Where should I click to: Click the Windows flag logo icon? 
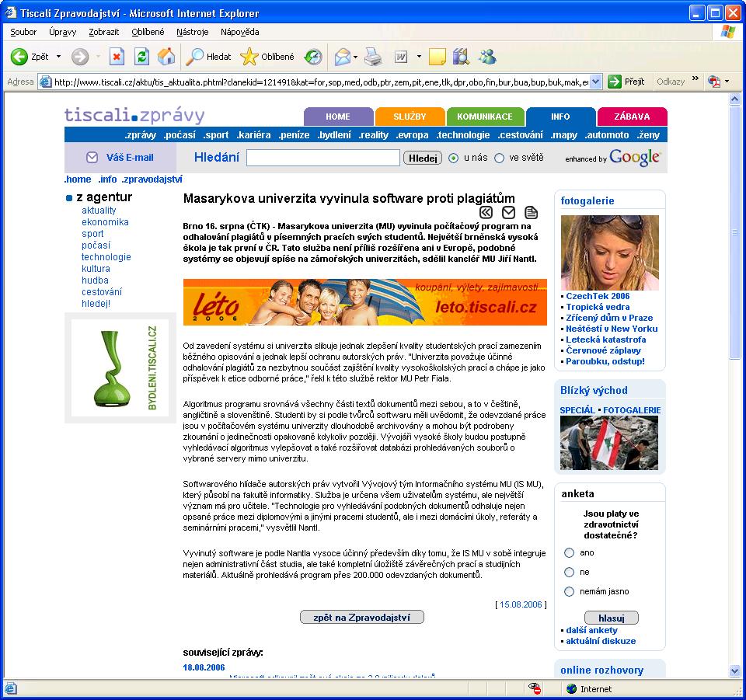pos(728,32)
